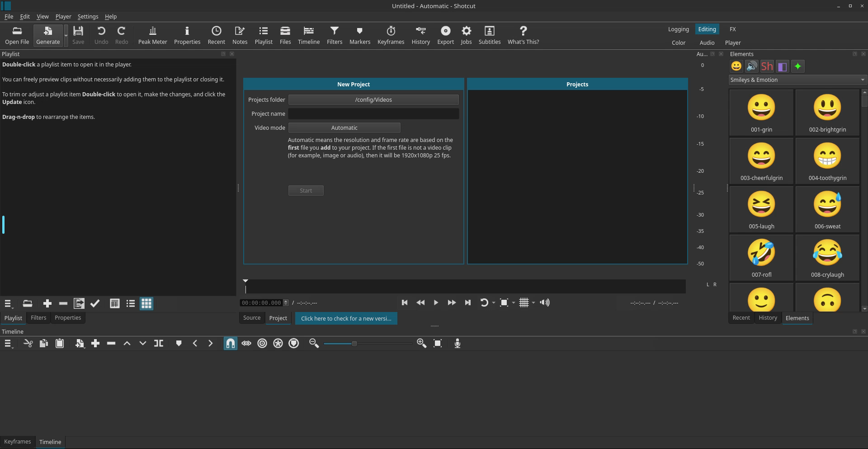Click the check for a new version link

pos(346,319)
